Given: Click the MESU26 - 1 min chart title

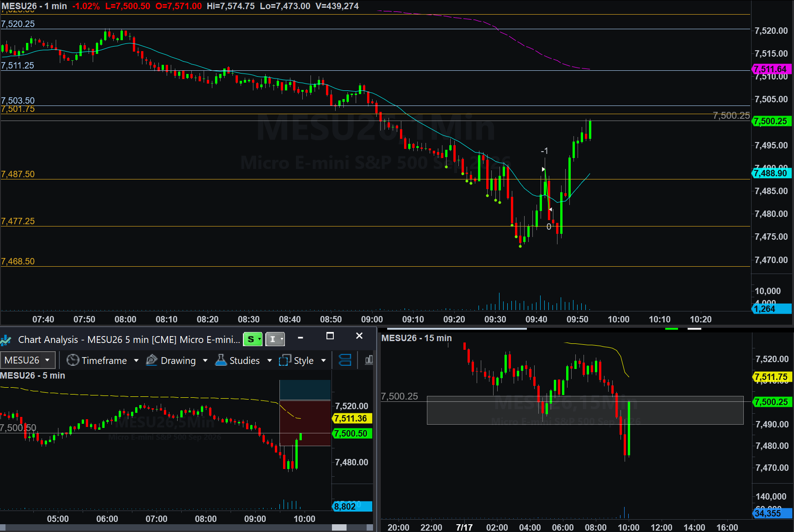Looking at the screenshot, I should (34, 6).
